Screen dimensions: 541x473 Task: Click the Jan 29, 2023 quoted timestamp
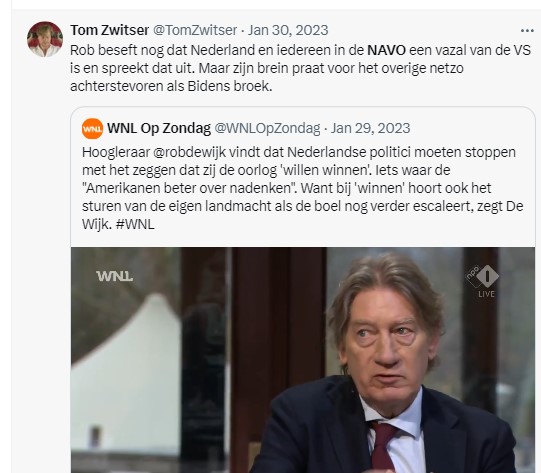click(371, 128)
